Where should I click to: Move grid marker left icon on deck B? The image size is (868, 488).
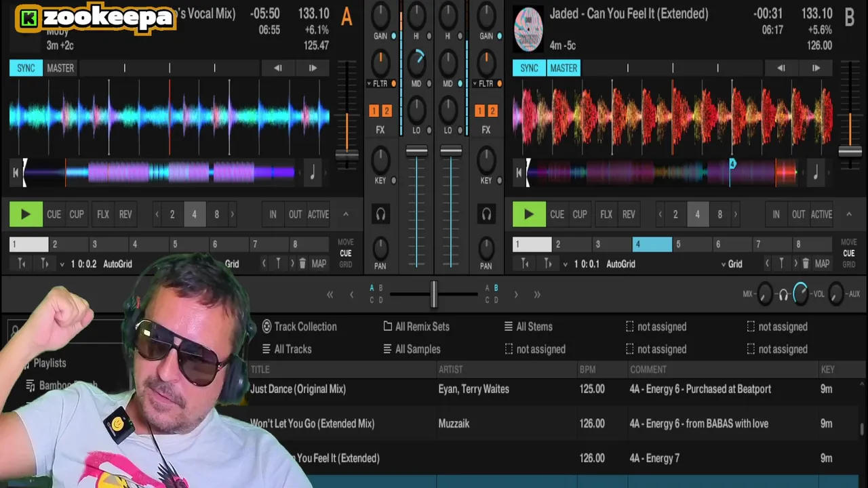525,264
